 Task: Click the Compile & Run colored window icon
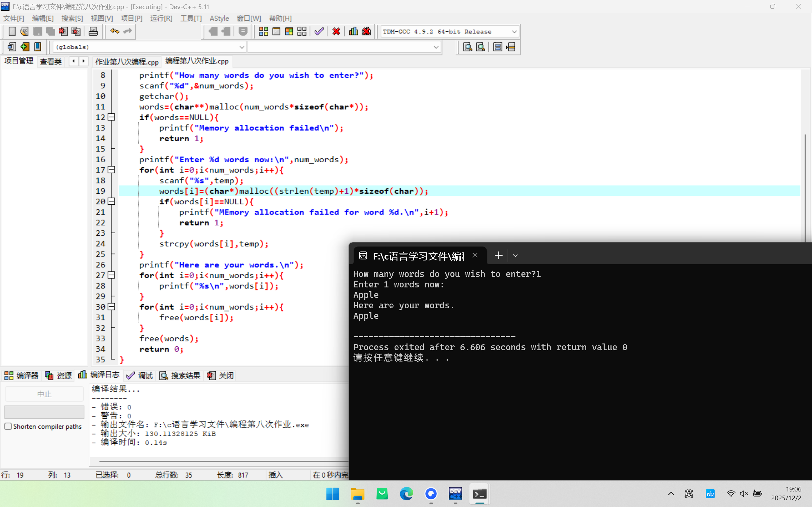pos(289,31)
